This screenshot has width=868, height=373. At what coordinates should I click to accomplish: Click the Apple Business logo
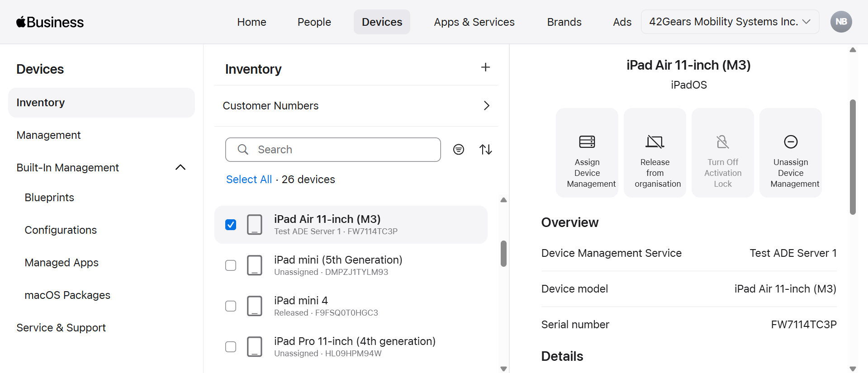tap(50, 22)
